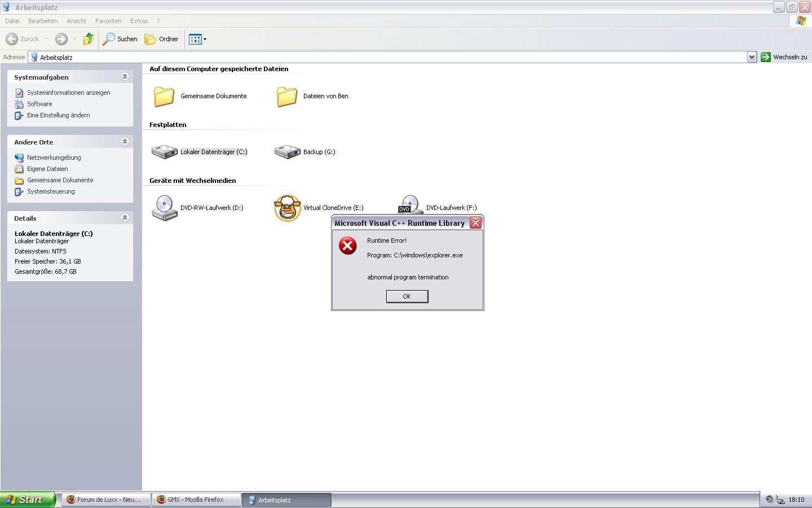
Task: Open the Favoriten menu
Action: click(108, 21)
